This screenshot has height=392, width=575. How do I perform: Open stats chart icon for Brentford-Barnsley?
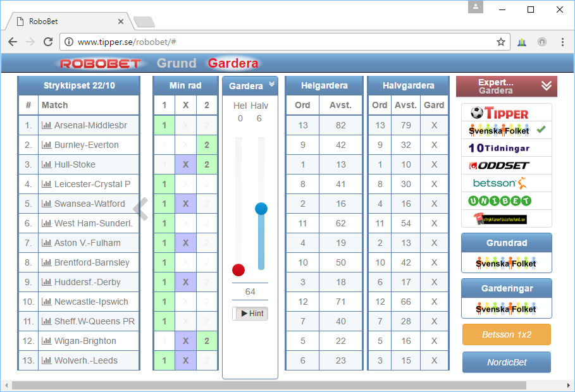pos(46,262)
